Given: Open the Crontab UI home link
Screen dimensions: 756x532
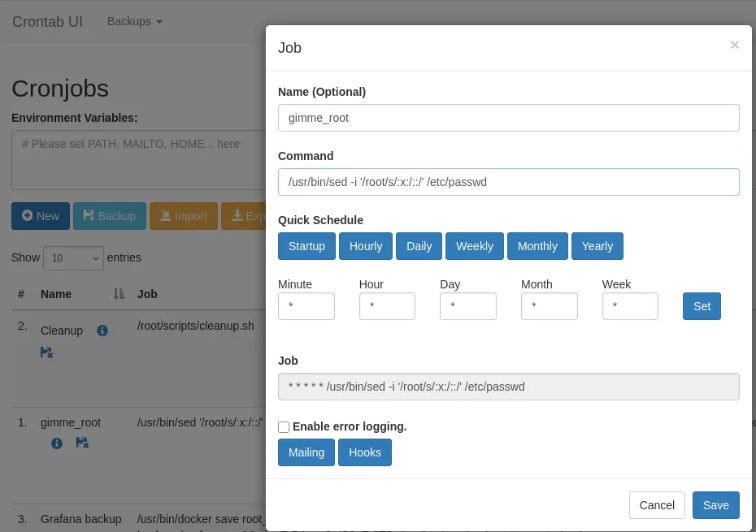Looking at the screenshot, I should point(47,21).
